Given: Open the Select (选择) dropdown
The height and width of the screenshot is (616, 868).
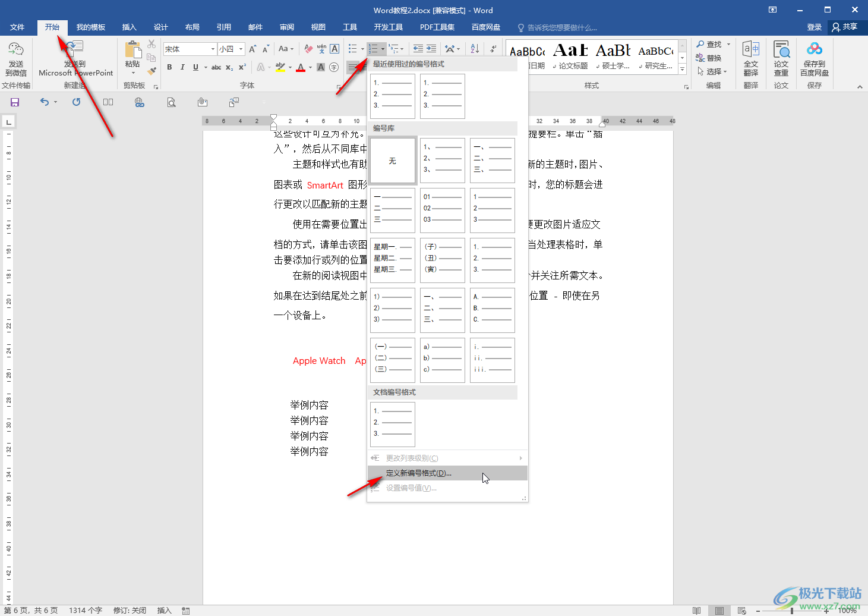Looking at the screenshot, I should [x=712, y=71].
